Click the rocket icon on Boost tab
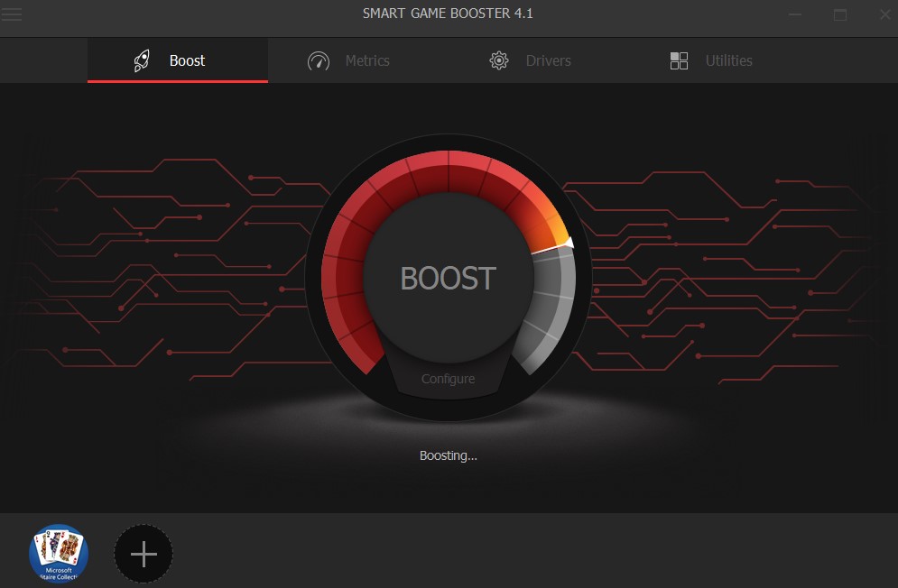Image resolution: width=898 pixels, height=588 pixels. click(142, 60)
